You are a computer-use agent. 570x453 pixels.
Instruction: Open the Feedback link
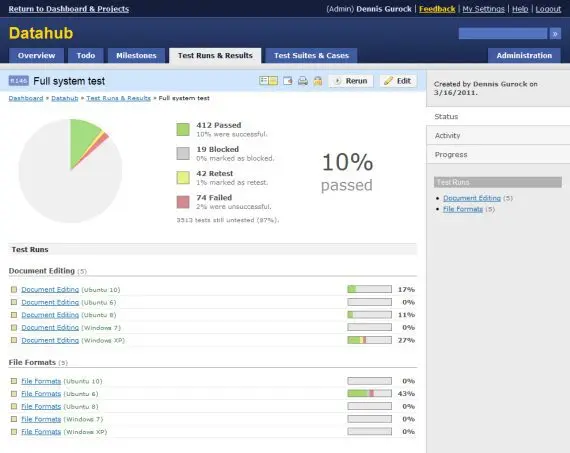pos(437,9)
